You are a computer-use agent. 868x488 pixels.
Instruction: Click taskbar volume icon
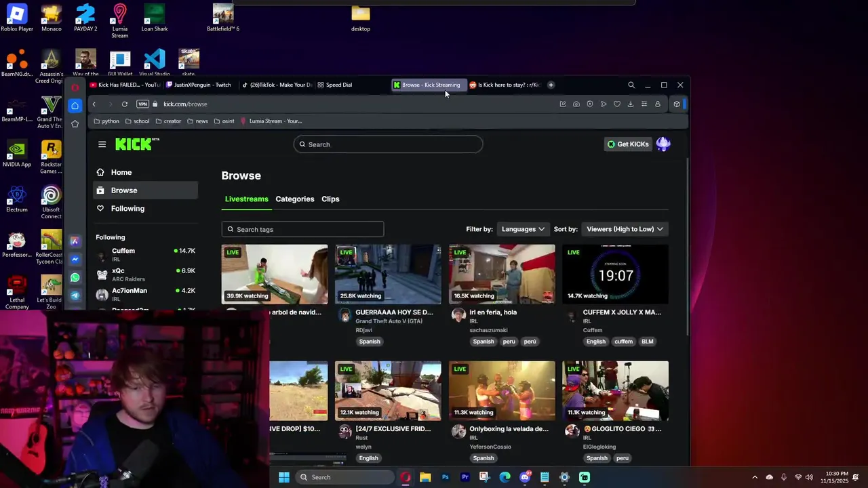coord(809,477)
